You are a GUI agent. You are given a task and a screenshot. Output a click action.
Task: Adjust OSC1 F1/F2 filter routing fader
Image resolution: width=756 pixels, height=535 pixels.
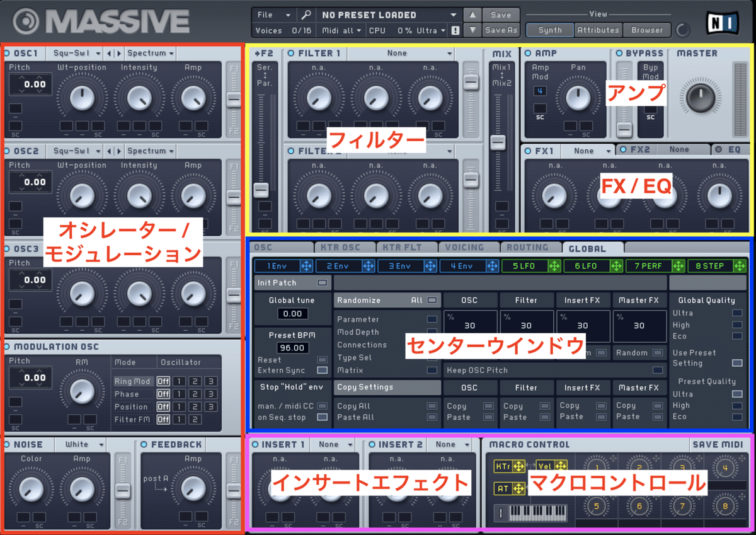(x=234, y=99)
